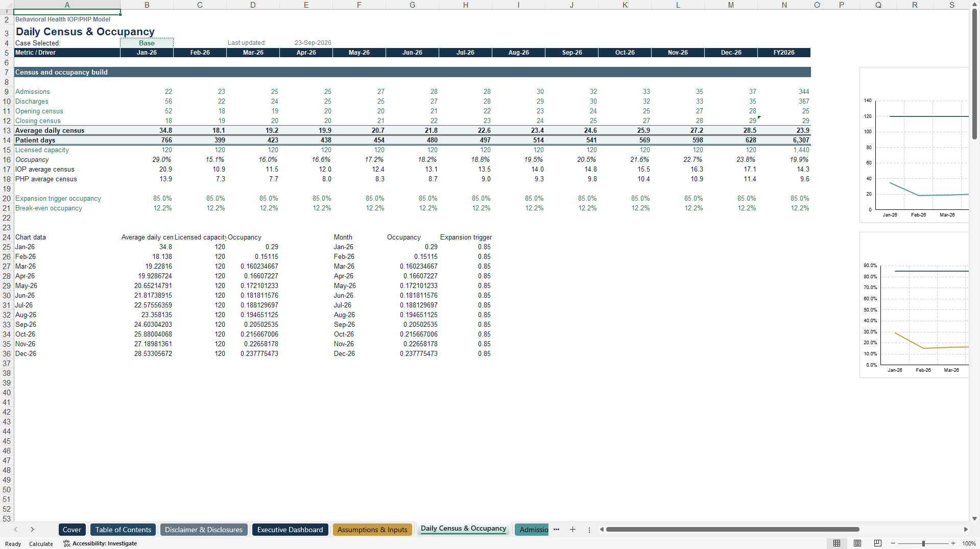Click last updated date 23-Sep-2026
The image size is (980, 549).
[x=313, y=43]
